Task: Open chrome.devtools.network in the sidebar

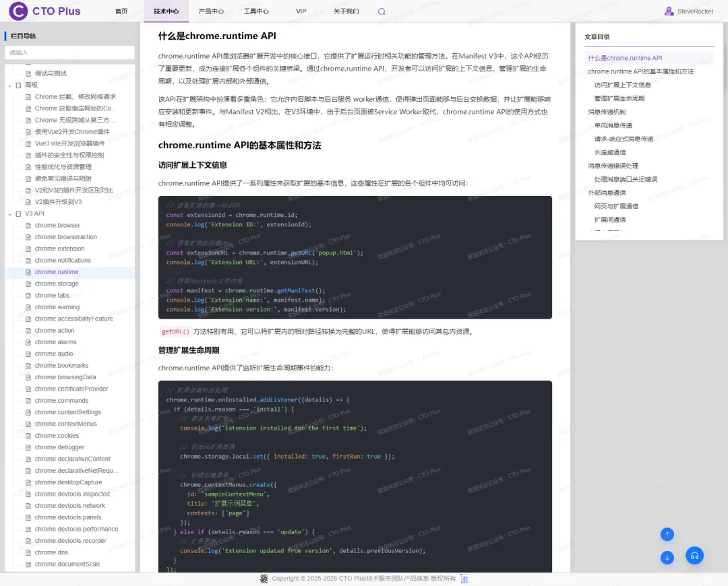Action: (x=70, y=506)
